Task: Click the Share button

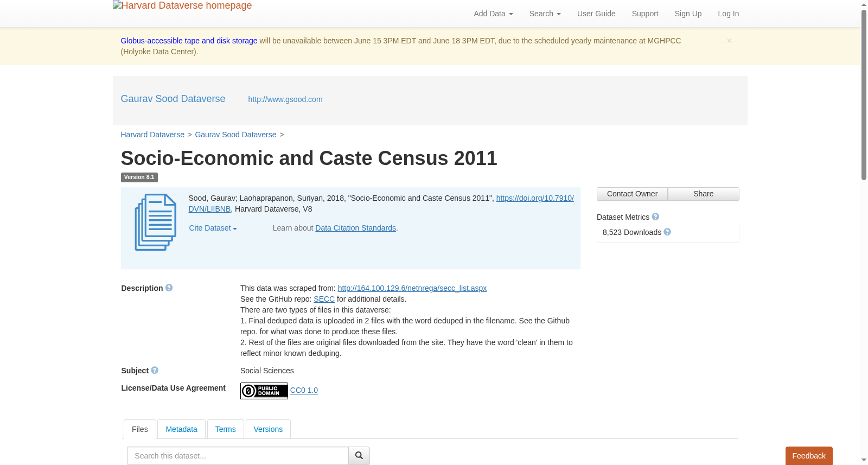Action: click(704, 194)
